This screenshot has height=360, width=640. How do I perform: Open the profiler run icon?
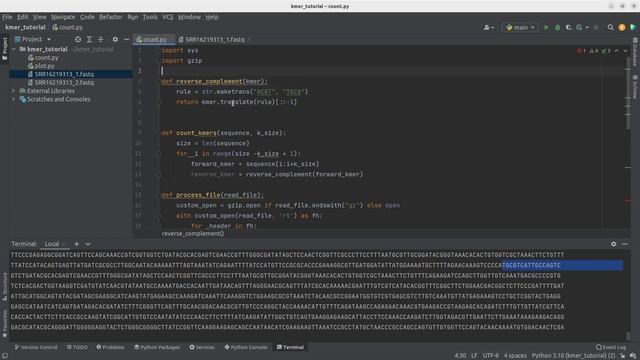[579, 27]
